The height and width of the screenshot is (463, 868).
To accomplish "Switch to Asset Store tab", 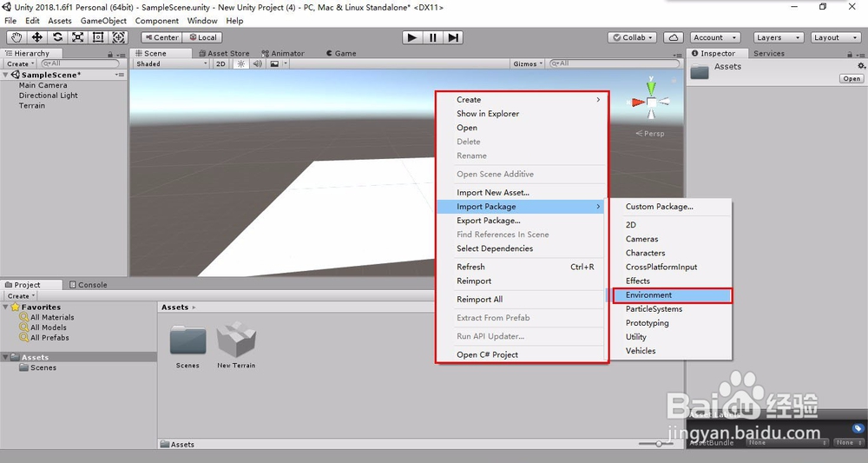I will [x=224, y=53].
